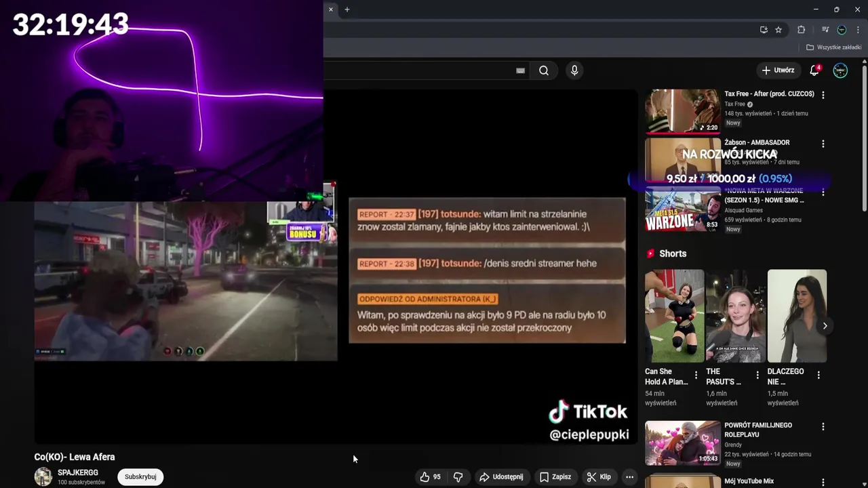
Task: Open a new browser tab
Action: click(347, 9)
